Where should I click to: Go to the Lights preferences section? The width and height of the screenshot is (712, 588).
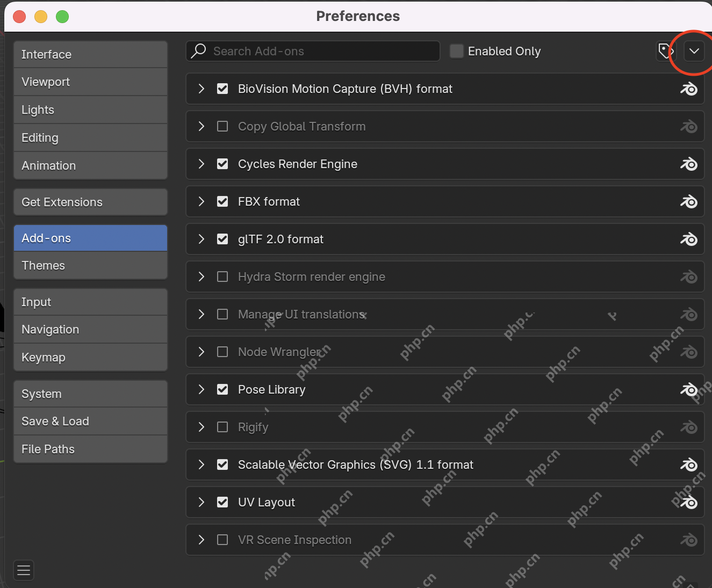pyautogui.click(x=90, y=110)
